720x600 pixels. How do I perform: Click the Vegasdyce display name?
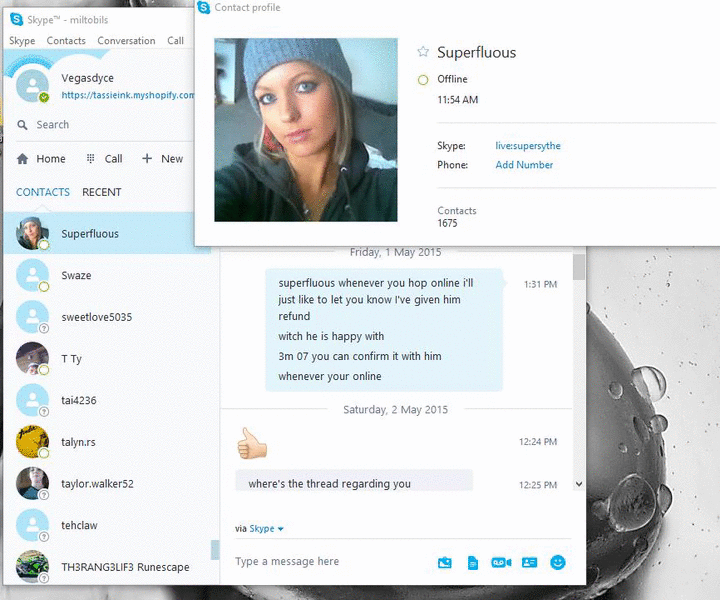pos(87,78)
